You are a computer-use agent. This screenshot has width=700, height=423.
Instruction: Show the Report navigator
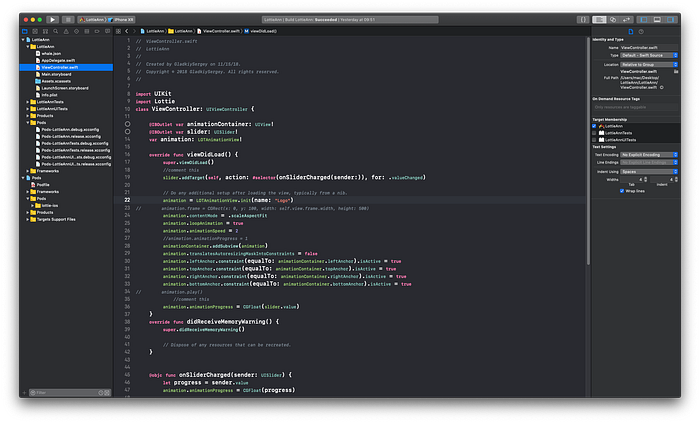(107, 31)
